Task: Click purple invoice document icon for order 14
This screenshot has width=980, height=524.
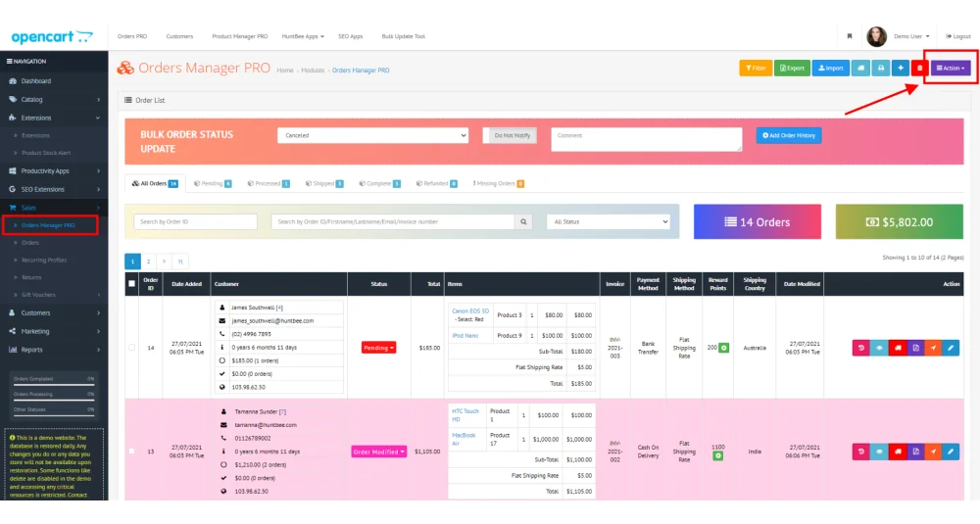Action: pos(915,348)
